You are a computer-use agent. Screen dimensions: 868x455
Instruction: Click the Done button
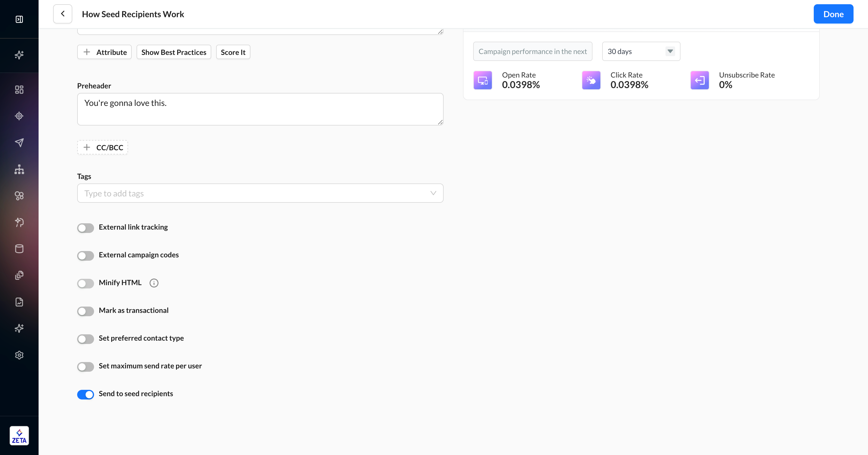pyautogui.click(x=833, y=14)
